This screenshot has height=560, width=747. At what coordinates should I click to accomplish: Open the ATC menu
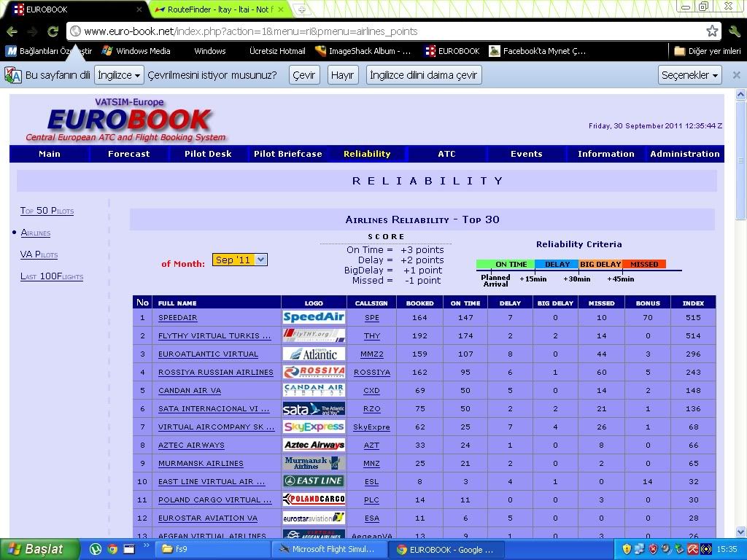447,154
